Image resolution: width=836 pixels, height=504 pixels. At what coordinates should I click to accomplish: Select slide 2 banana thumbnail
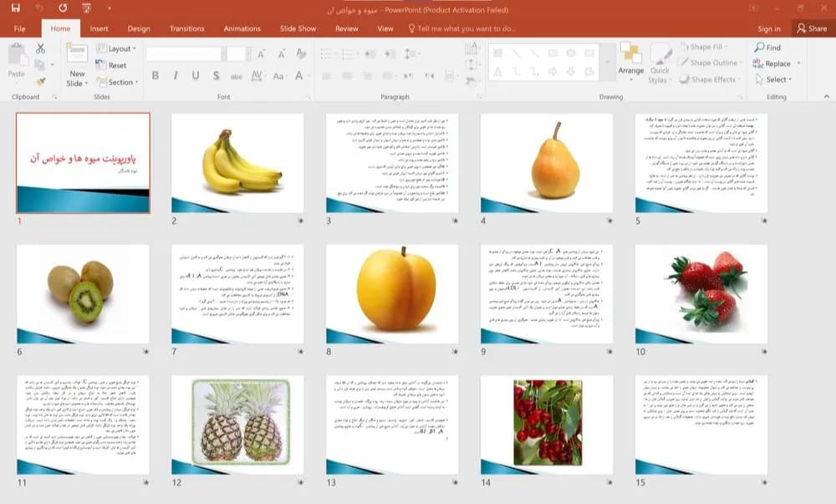pos(237,163)
